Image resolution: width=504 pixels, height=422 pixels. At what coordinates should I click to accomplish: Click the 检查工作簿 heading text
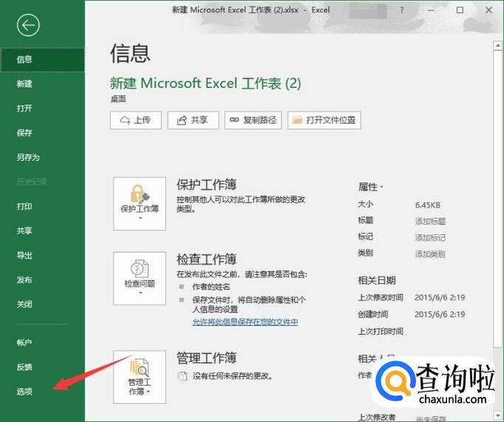point(206,259)
